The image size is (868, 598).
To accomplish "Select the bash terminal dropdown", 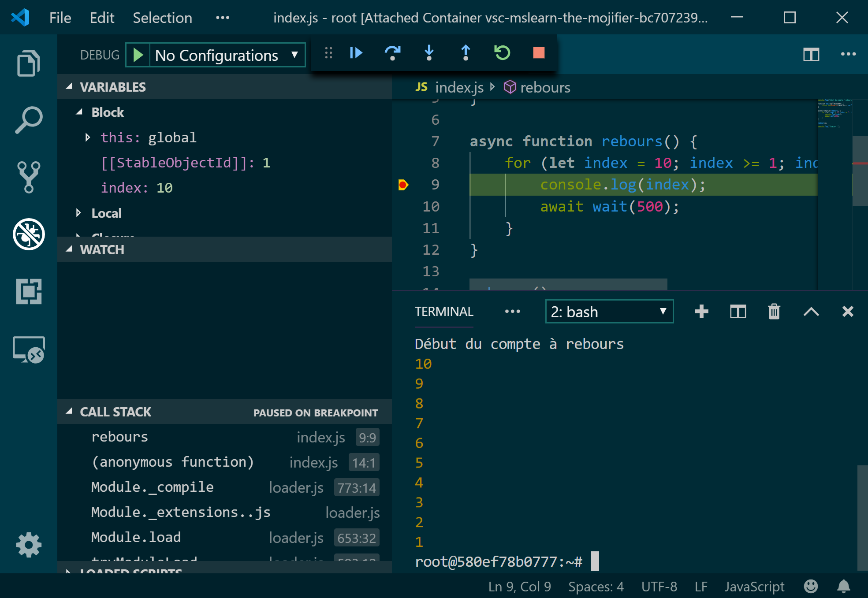I will 607,312.
